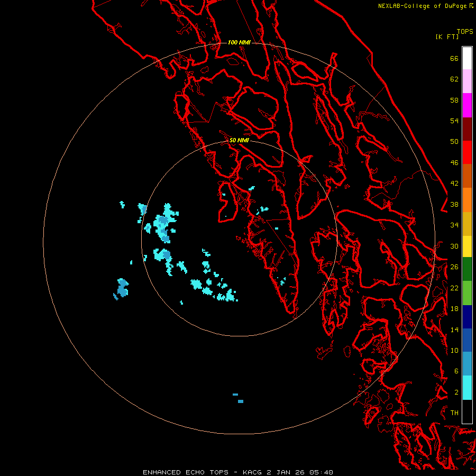Screen dimensions: 476x476
Task: Click the yellow swatch in the color scale
Action: pyautogui.click(x=467, y=246)
